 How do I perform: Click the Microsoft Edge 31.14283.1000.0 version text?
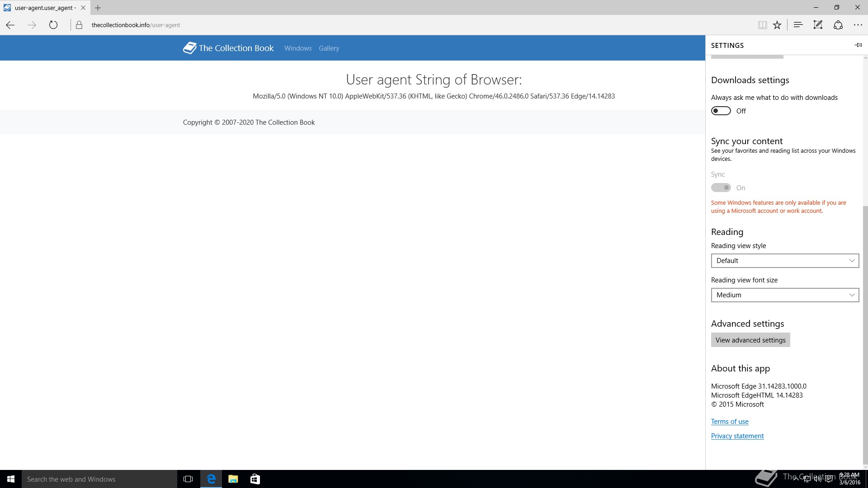coord(759,386)
